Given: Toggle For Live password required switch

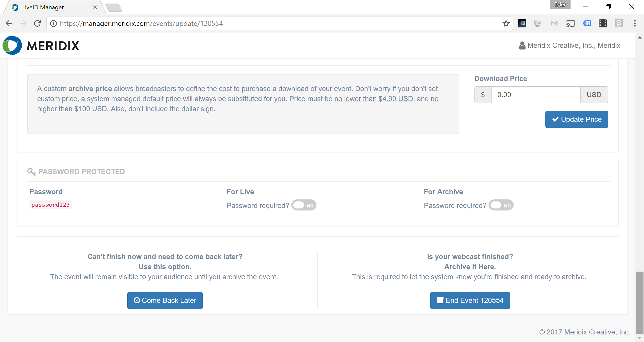Looking at the screenshot, I should click(x=304, y=205).
